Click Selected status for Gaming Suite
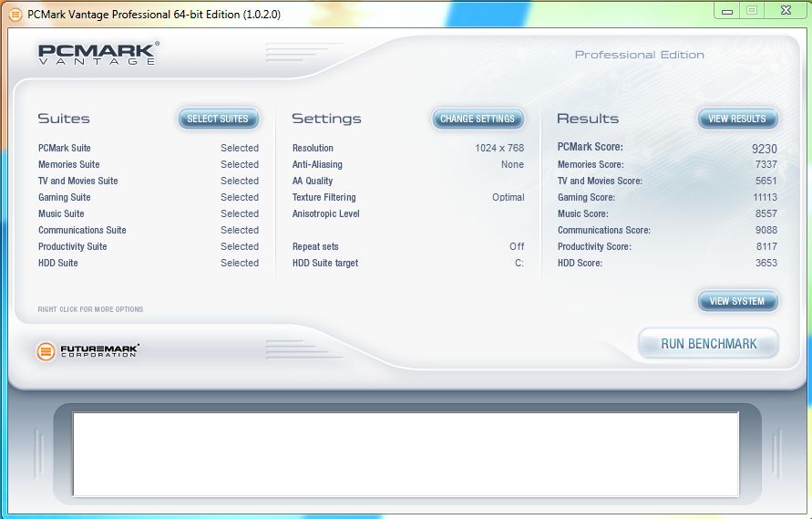This screenshot has width=812, height=519. [x=240, y=198]
